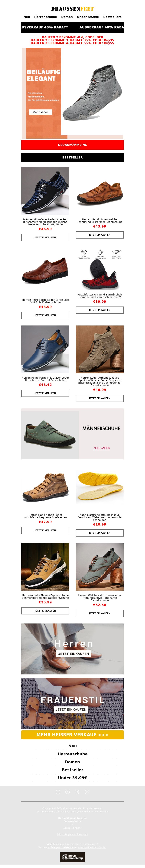Click the ZEIG MEHR link in Männerschuhe banner
The image size is (145, 868).
tap(102, 448)
